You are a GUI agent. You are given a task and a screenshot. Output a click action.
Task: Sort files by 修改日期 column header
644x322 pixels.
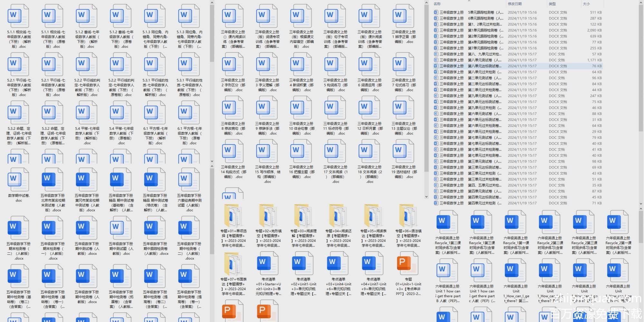tap(515, 4)
